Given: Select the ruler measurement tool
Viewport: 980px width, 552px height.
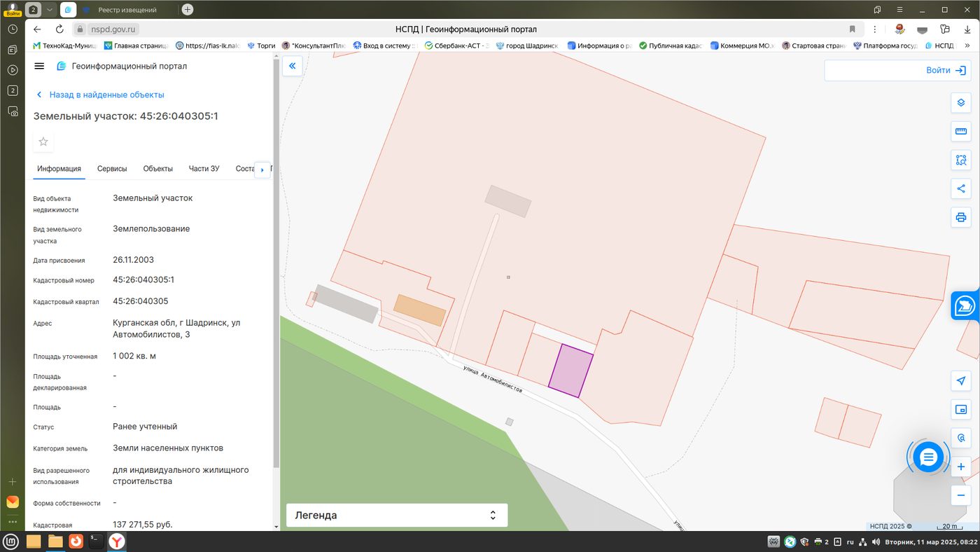Looking at the screenshot, I should pyautogui.click(x=961, y=131).
